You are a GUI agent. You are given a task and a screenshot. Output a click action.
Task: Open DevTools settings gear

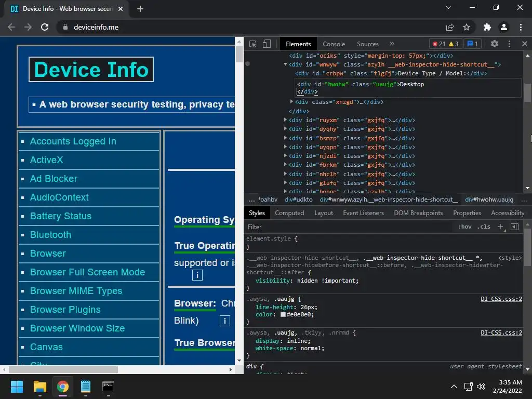tap(495, 44)
